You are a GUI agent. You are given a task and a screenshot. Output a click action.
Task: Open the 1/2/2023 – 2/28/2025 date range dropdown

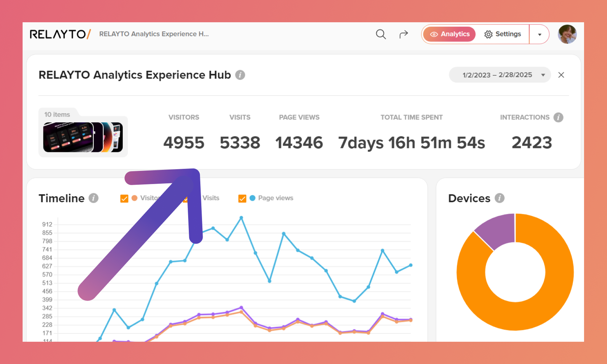click(500, 75)
